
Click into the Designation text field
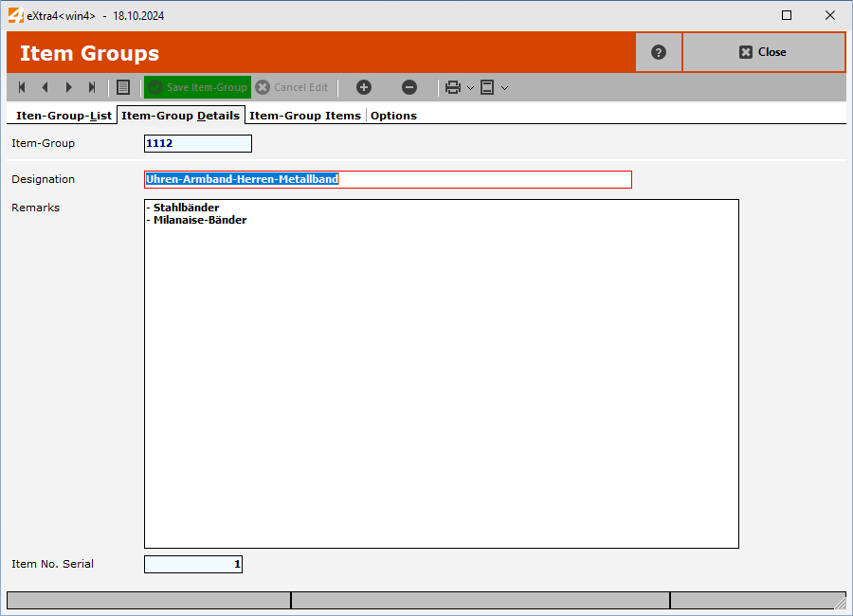click(x=474, y=179)
